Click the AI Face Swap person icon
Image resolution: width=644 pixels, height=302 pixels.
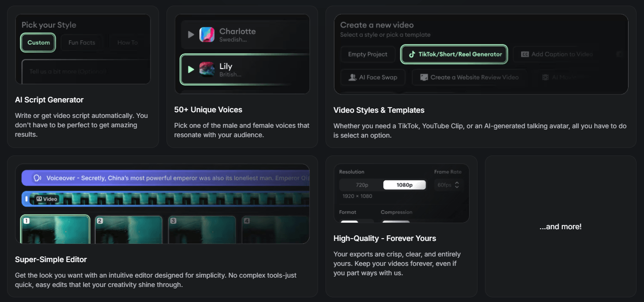coord(353,77)
